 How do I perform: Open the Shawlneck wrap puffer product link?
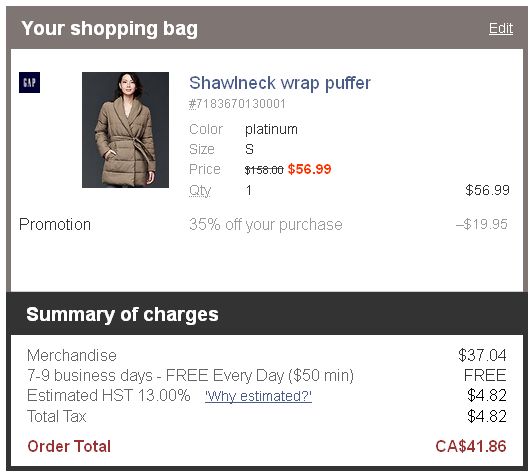click(280, 83)
